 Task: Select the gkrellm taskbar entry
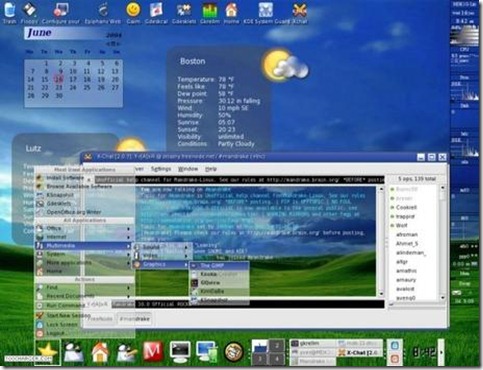[312, 343]
